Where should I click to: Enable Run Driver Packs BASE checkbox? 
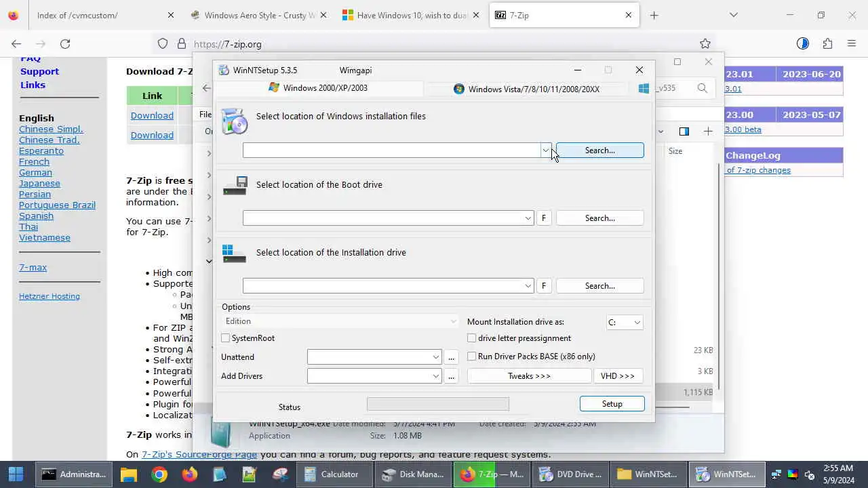point(472,357)
